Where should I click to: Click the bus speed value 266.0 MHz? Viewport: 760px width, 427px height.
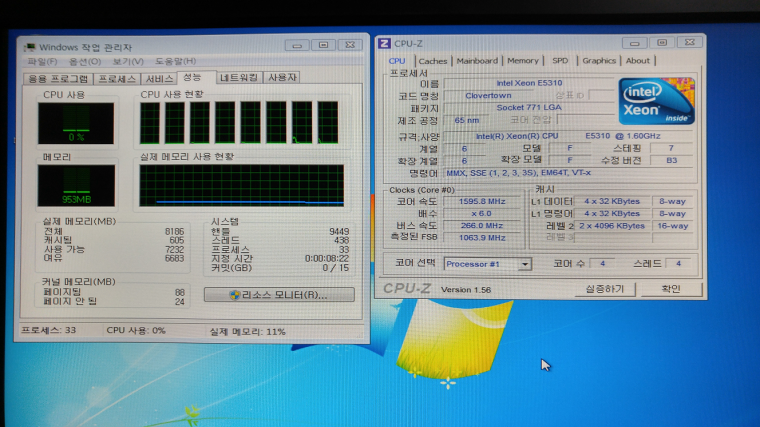click(x=482, y=225)
